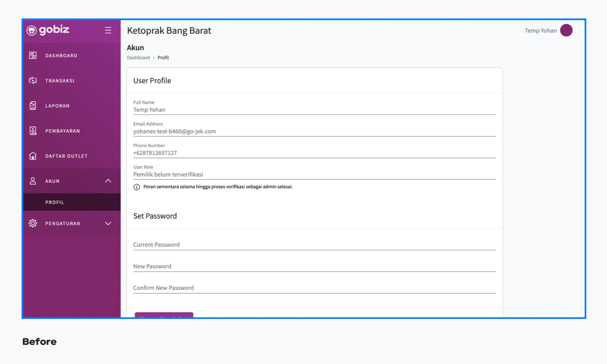
Task: Click the Laporan report icon
Action: [x=33, y=106]
